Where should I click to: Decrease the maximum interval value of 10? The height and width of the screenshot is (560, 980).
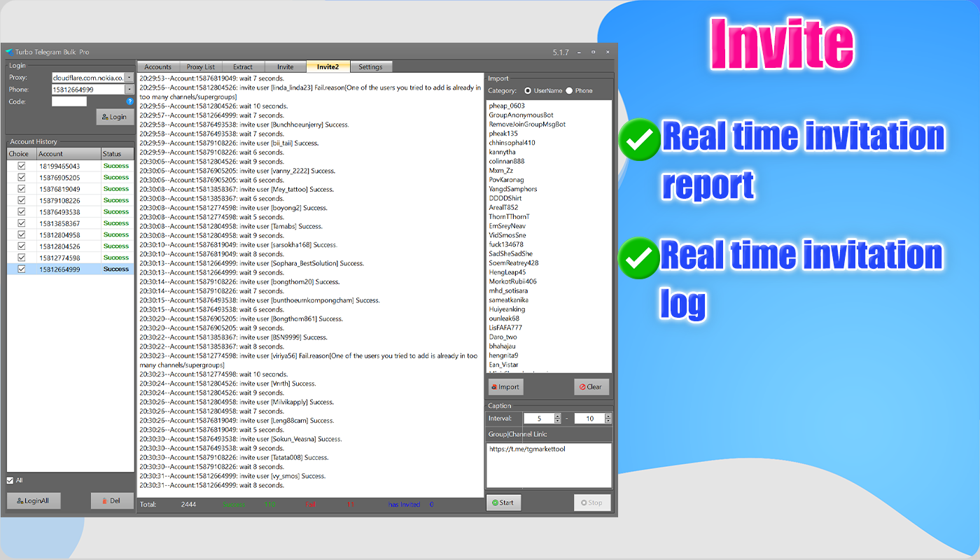coord(608,421)
